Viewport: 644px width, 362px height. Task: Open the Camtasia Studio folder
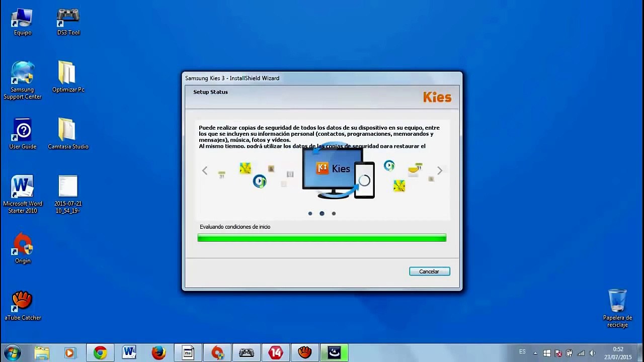pos(68,134)
